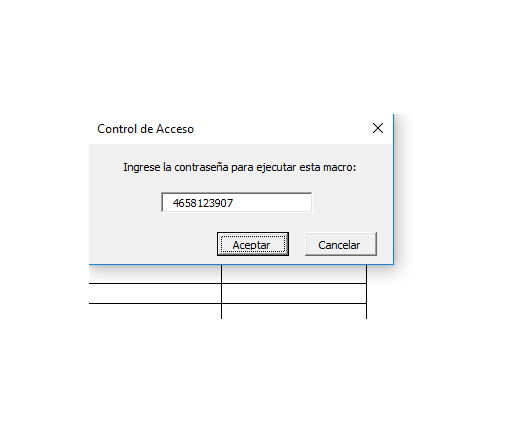Select the Control de Acceso title text
520x432 pixels.
tap(145, 129)
